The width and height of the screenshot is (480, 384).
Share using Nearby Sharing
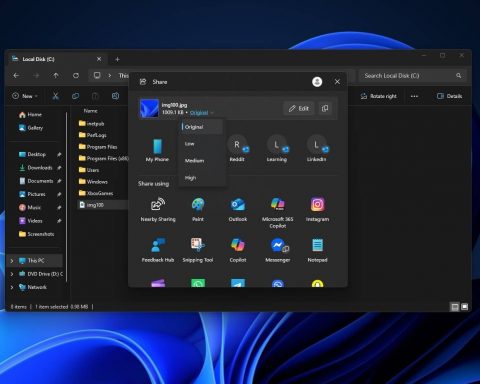click(158, 209)
